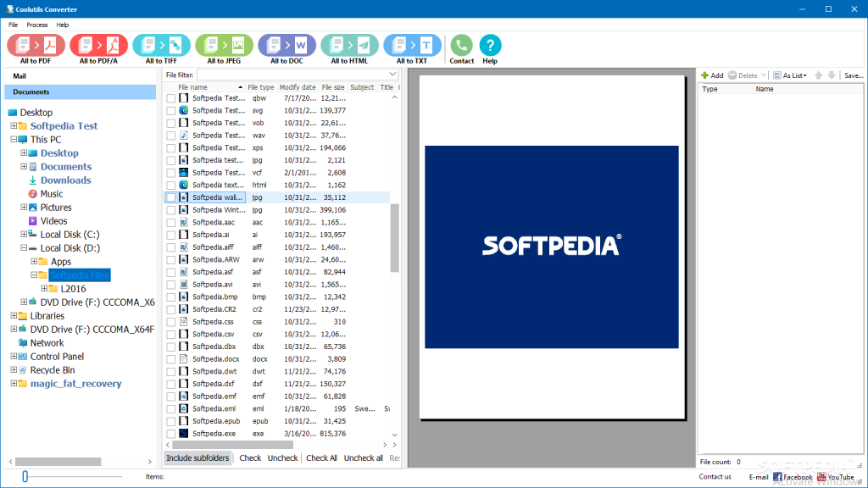Click the Save... button
Viewport: 868px width, 488px height.
pyautogui.click(x=854, y=75)
